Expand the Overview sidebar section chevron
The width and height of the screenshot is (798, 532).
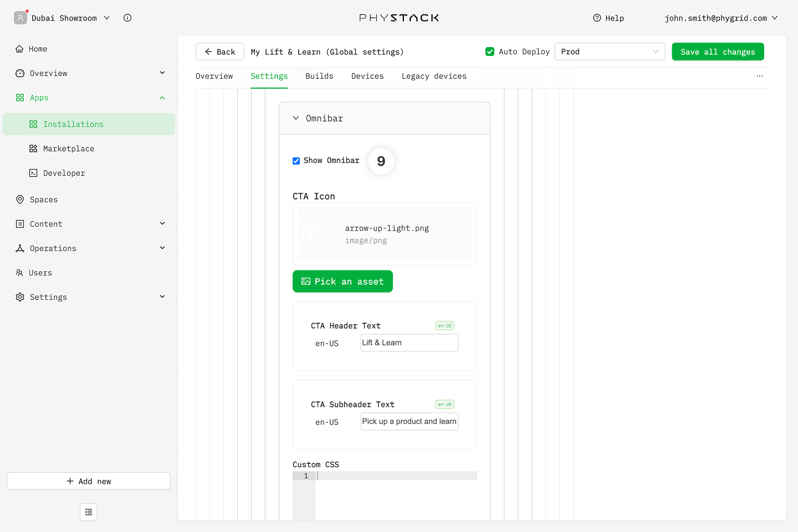[x=162, y=73]
